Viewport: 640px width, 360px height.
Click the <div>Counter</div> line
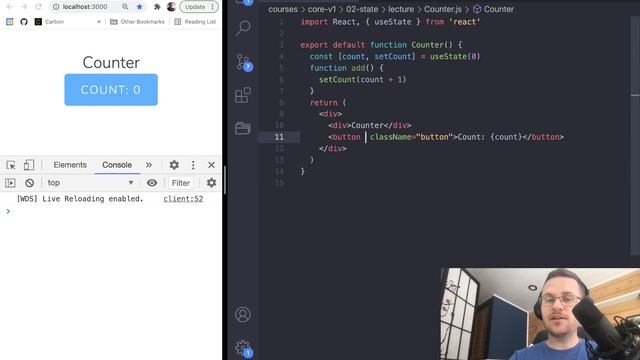tap(370, 125)
